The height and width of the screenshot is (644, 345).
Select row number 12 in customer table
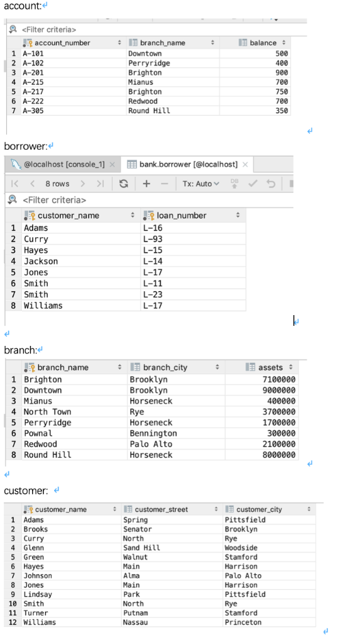[x=13, y=622]
